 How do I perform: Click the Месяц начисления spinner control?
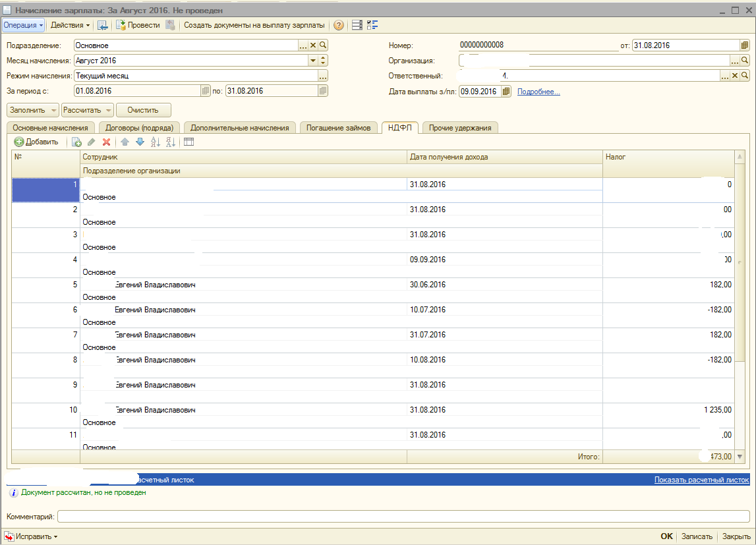[323, 61]
